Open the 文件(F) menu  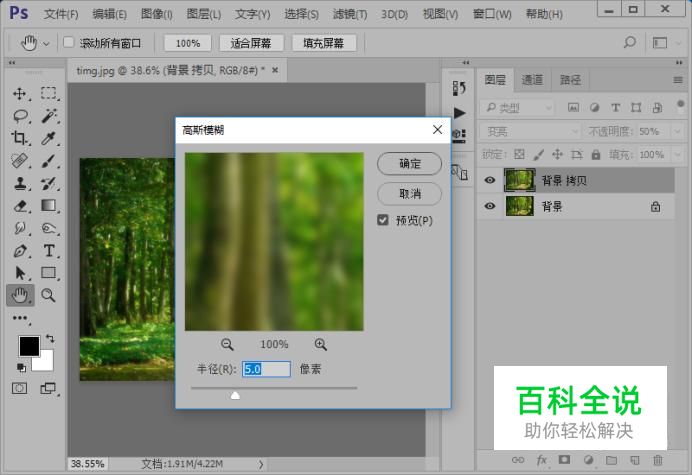point(61,14)
